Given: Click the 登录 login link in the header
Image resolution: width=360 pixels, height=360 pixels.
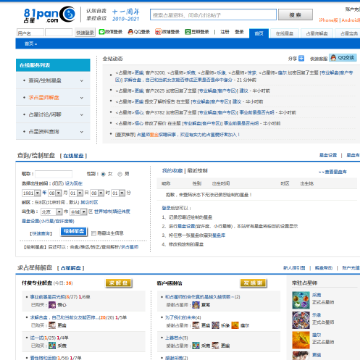Looking at the screenshot, I should (x=239, y=32).
